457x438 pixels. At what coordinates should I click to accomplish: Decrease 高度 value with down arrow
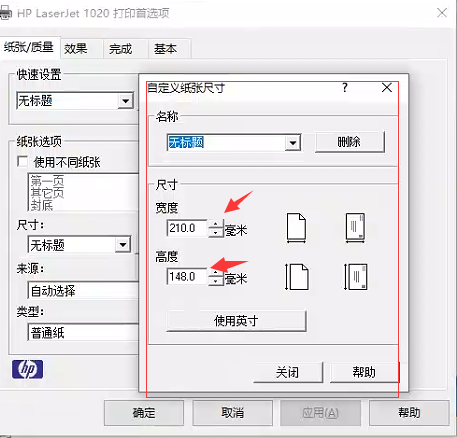click(216, 281)
